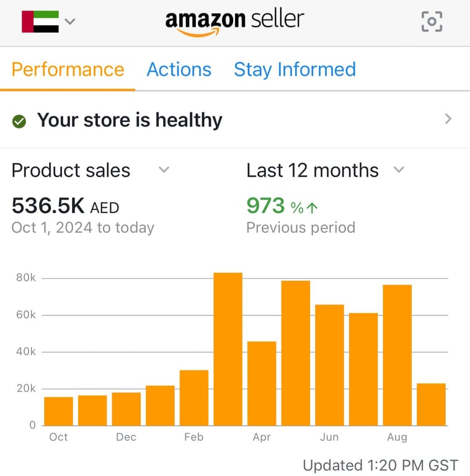Click the Amazon Seller logo
This screenshot has width=470, height=476.
click(234, 22)
